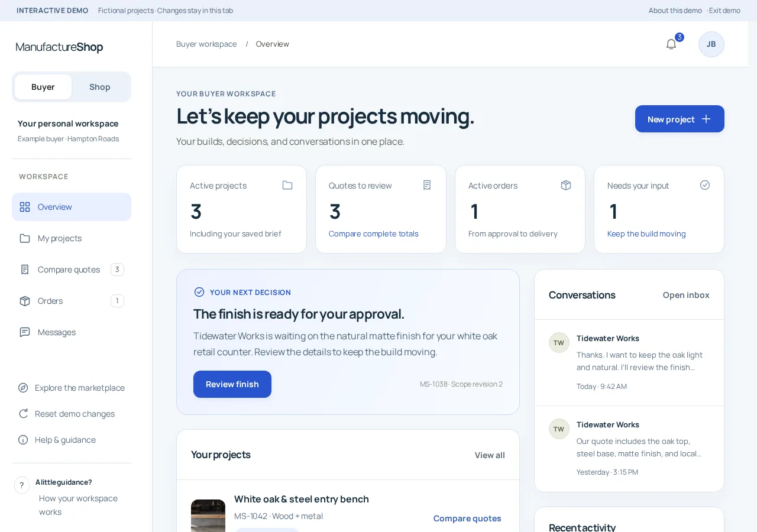Click the folder icon on Active projects card
The image size is (757, 532).
[287, 185]
